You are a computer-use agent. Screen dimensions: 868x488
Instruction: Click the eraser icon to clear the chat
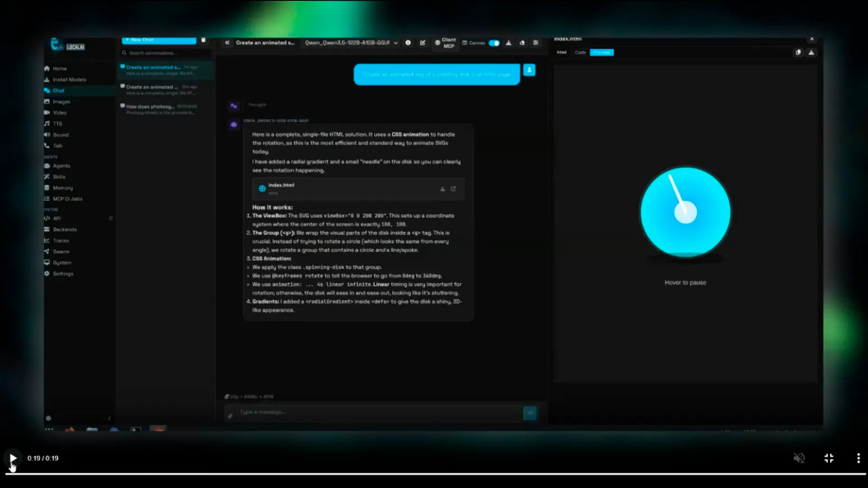(522, 42)
